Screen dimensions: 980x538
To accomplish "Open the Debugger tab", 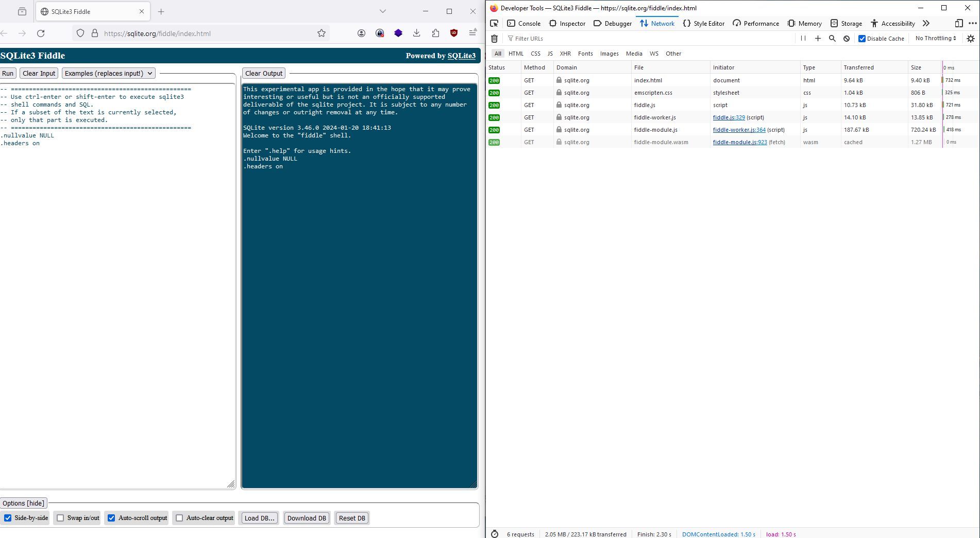I will tap(612, 23).
